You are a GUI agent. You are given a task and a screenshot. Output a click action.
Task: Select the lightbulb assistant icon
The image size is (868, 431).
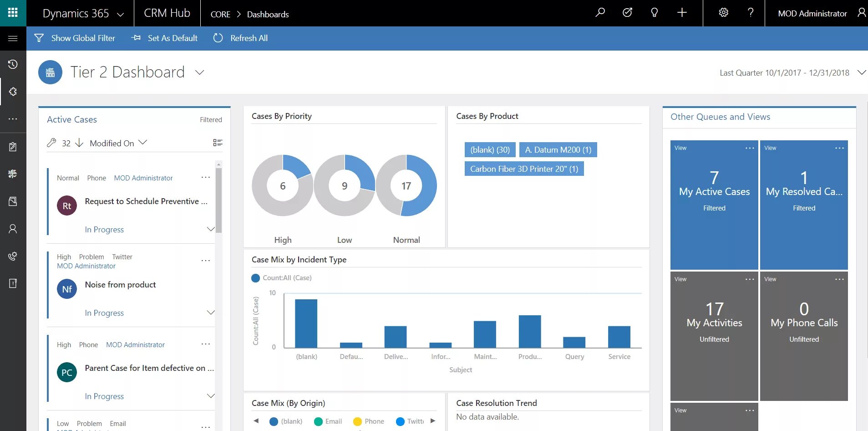[655, 13]
